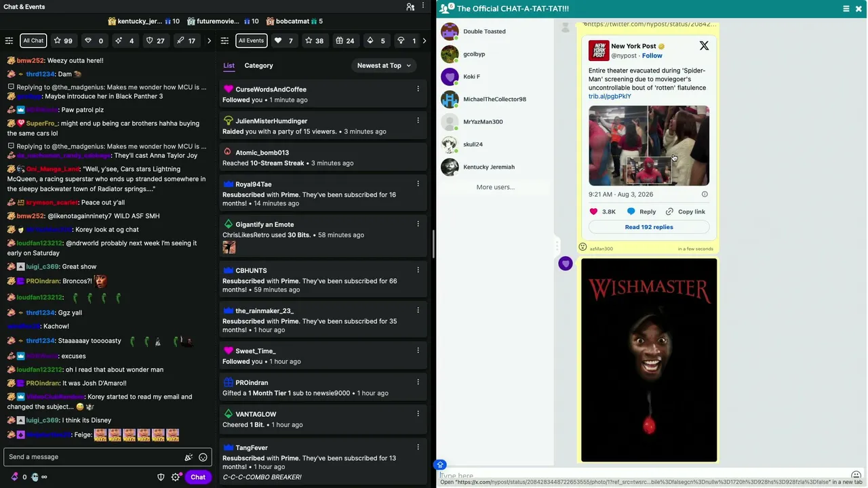Open options for Gigantify an Emote event
The width and height of the screenshot is (868, 488).
coord(418,224)
